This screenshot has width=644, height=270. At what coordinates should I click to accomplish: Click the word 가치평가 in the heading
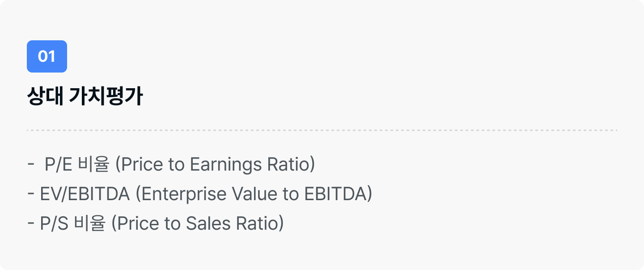pos(106,97)
